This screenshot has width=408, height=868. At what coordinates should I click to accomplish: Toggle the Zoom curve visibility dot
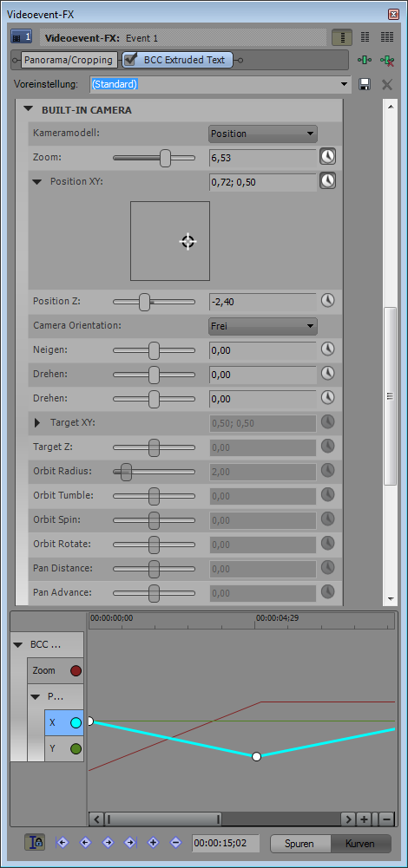(76, 671)
